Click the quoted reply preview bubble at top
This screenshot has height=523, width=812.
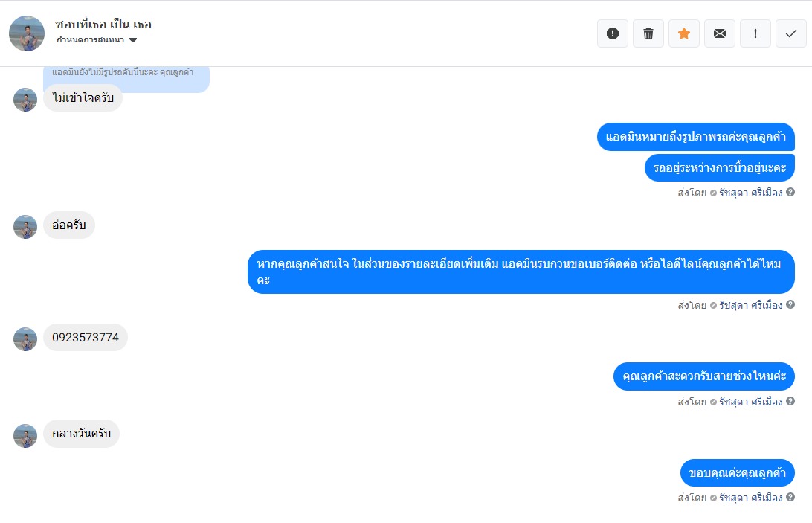(x=126, y=78)
